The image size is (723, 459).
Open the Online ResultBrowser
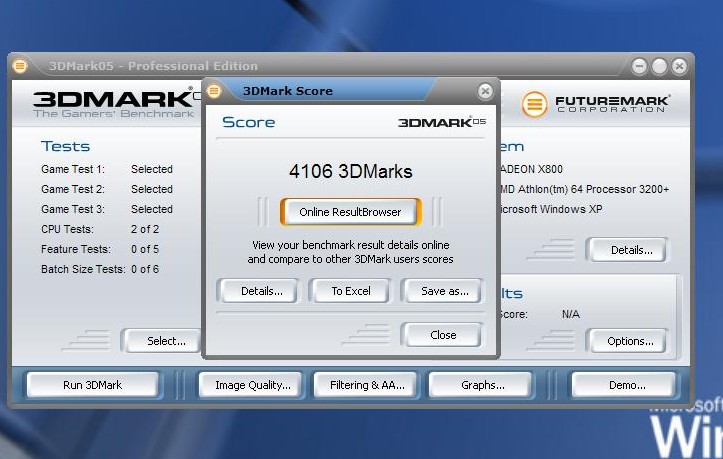[x=350, y=212]
